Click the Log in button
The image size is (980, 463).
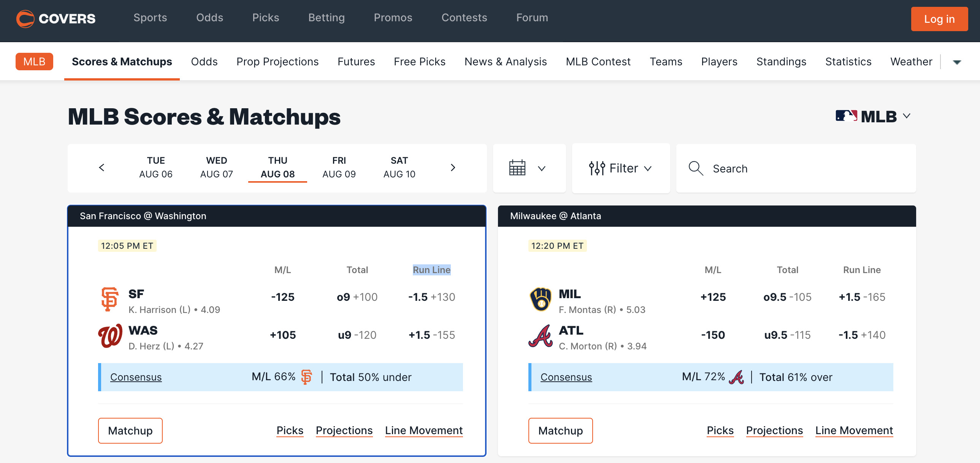(939, 19)
